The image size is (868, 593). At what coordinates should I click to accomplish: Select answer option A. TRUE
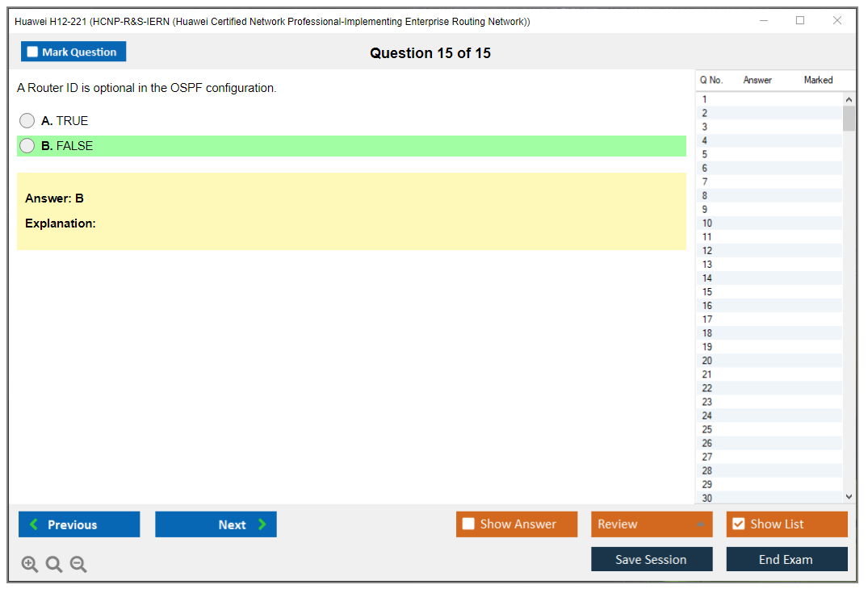[x=27, y=121]
